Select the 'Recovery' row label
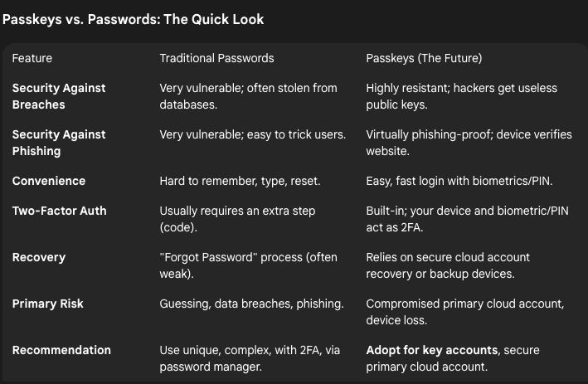Image resolution: width=588 pixels, height=384 pixels. tap(40, 257)
